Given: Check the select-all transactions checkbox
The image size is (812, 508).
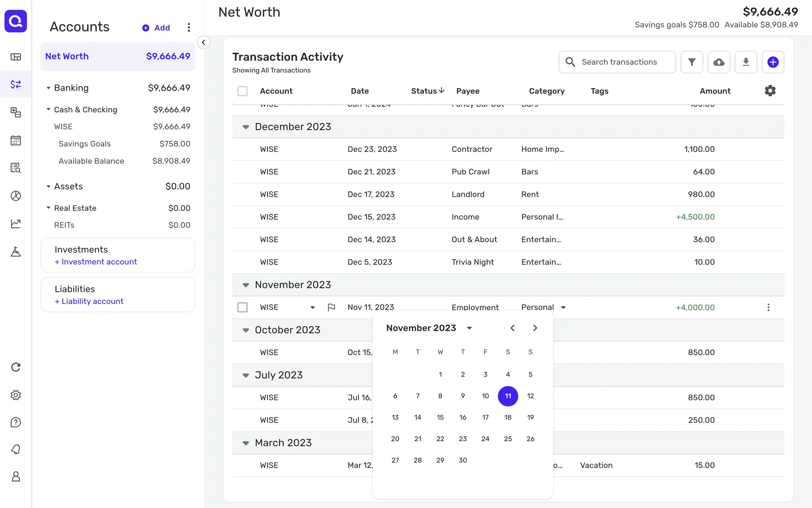Looking at the screenshot, I should pos(242,91).
